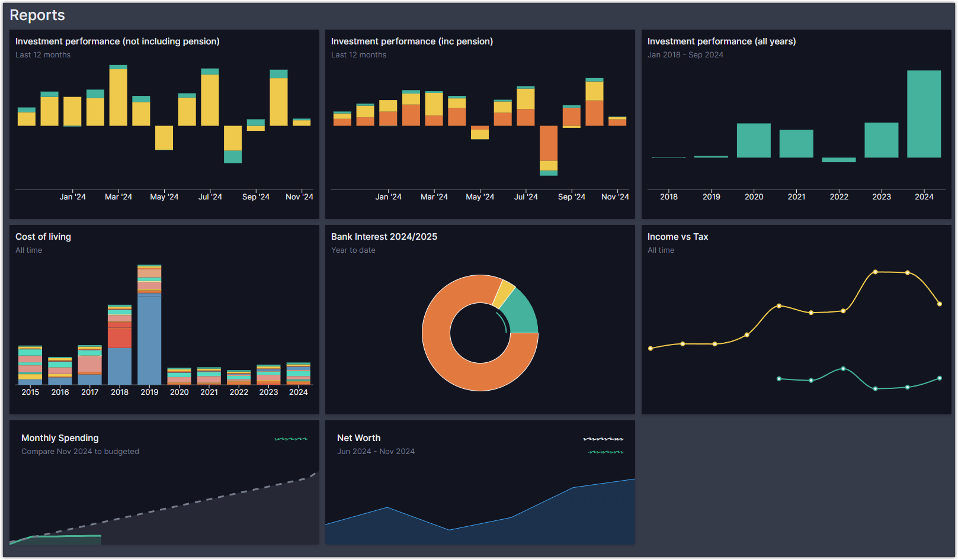Open the "Investment performance (inc pension)" report
This screenshot has height=560, width=958.
coord(412,41)
